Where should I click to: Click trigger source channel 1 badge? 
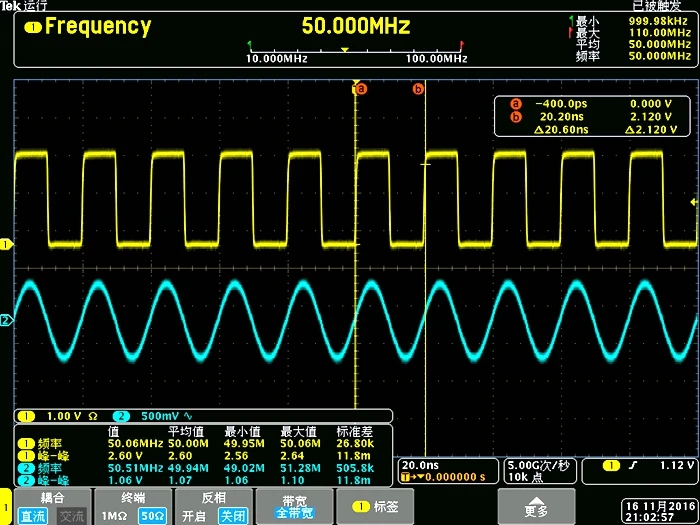[x=611, y=466]
